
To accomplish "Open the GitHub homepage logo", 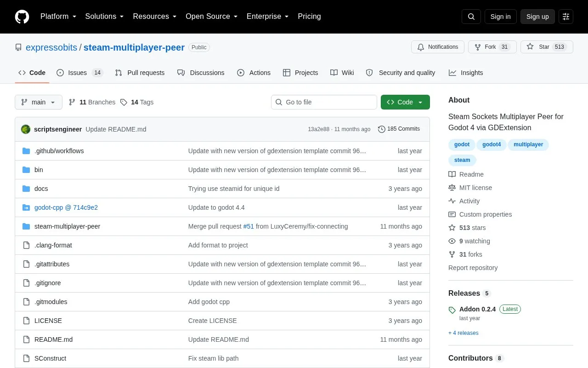I will click(x=22, y=17).
